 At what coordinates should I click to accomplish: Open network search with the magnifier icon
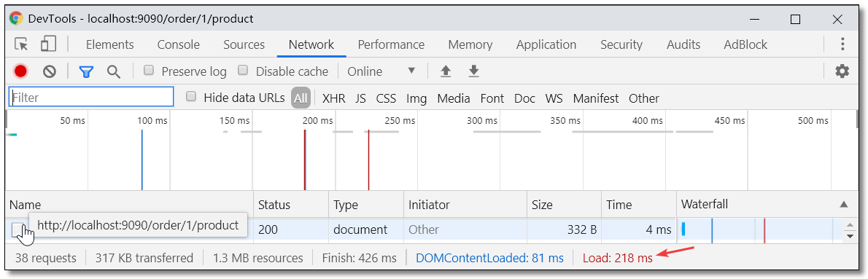click(x=114, y=72)
